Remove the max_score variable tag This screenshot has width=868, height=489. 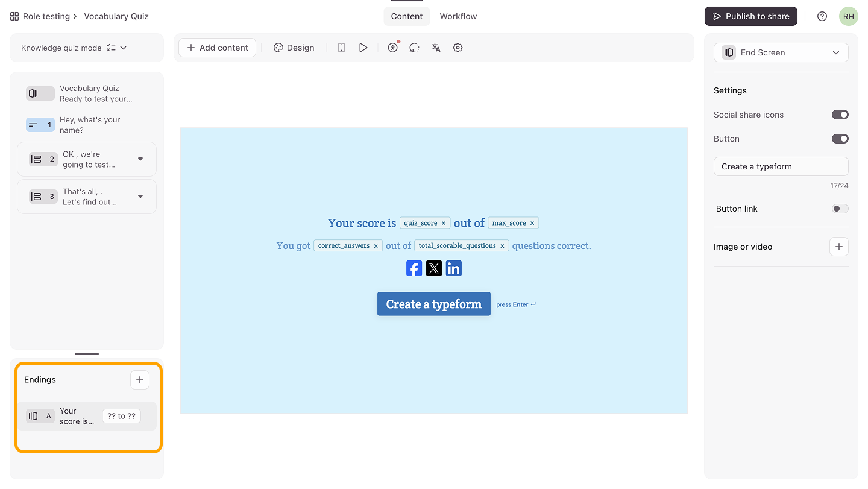pos(532,223)
